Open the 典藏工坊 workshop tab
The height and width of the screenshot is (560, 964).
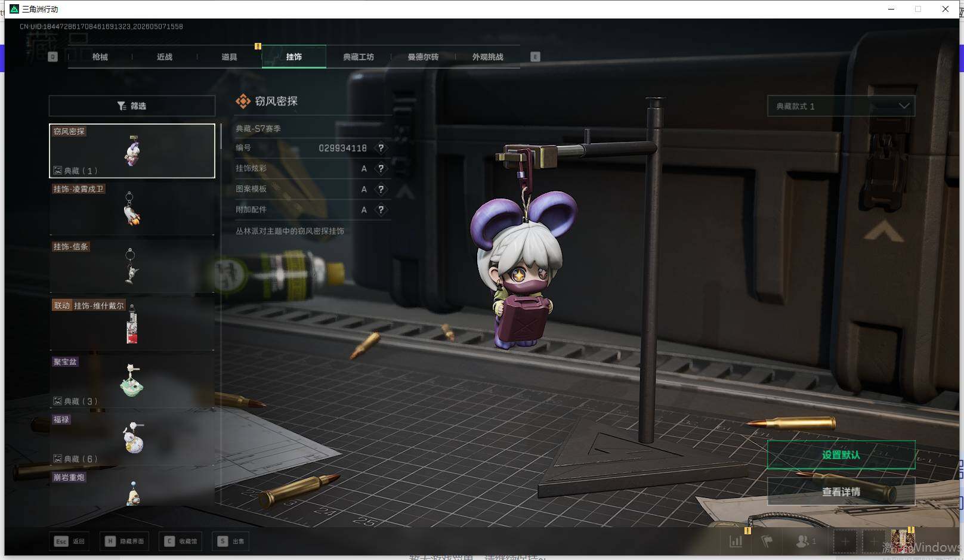point(359,57)
